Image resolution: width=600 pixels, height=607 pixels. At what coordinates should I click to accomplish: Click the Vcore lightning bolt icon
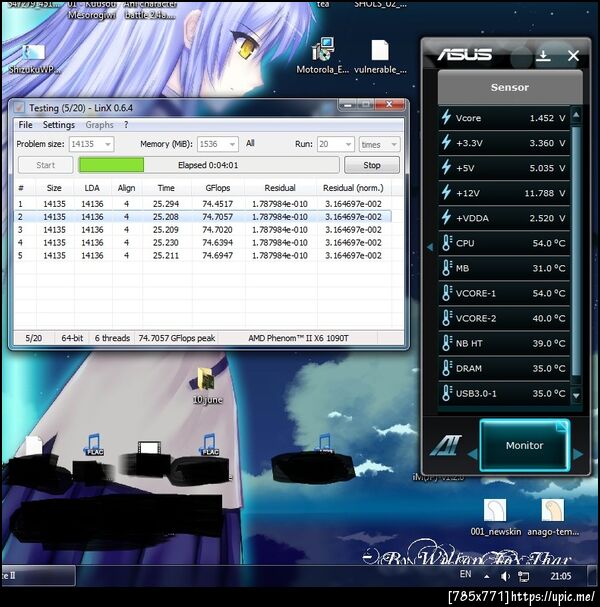(446, 117)
